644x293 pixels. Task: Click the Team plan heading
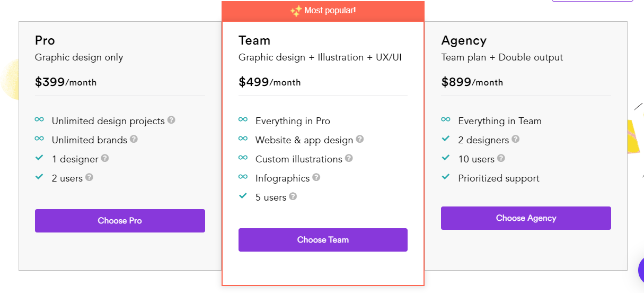pos(254,40)
